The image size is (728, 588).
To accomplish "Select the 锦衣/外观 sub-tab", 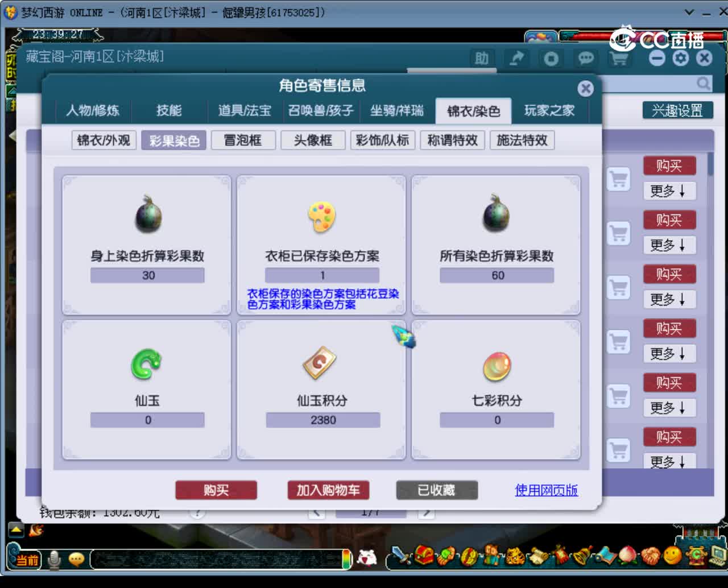I will [x=104, y=140].
